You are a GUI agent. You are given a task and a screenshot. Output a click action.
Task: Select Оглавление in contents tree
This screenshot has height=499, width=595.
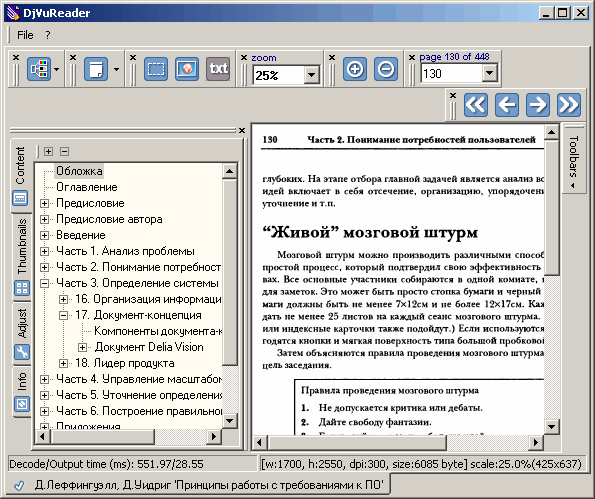(x=87, y=187)
